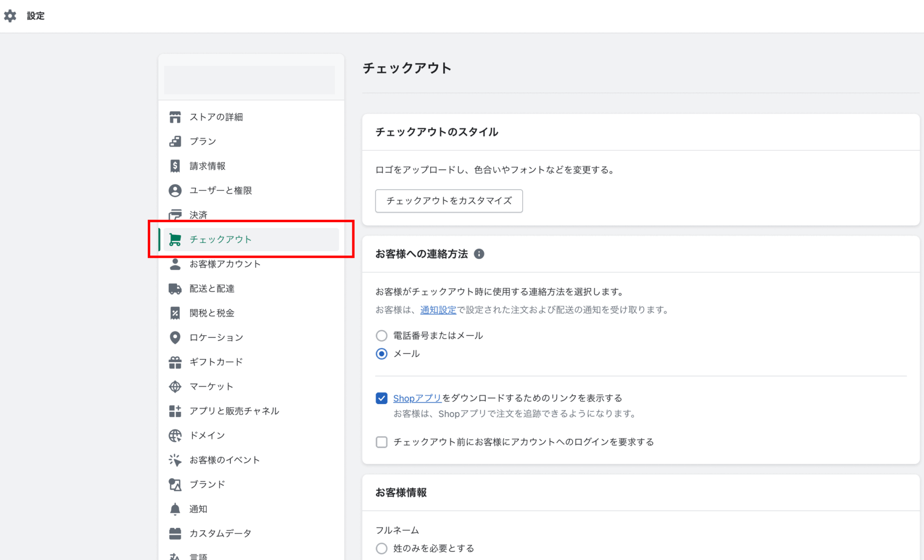Viewport: 924px width, 560px height.
Task: Open お客様アカウント settings page
Action: click(x=251, y=264)
